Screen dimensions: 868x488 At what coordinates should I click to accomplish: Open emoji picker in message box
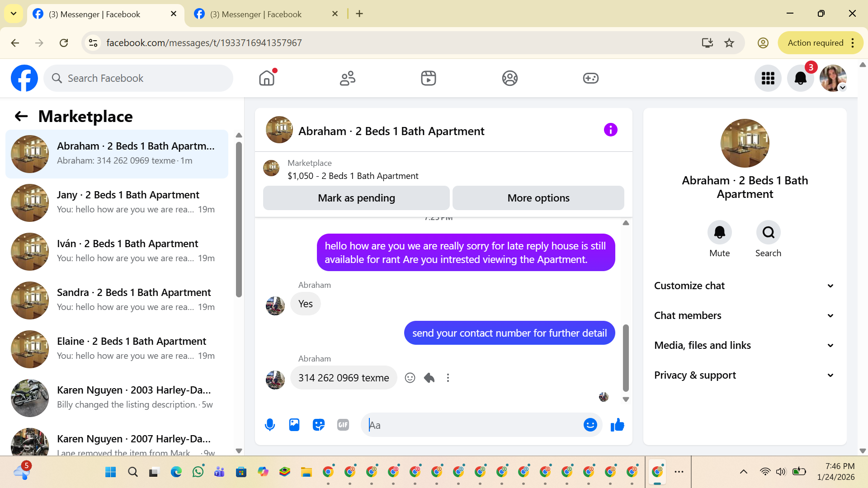[590, 425]
